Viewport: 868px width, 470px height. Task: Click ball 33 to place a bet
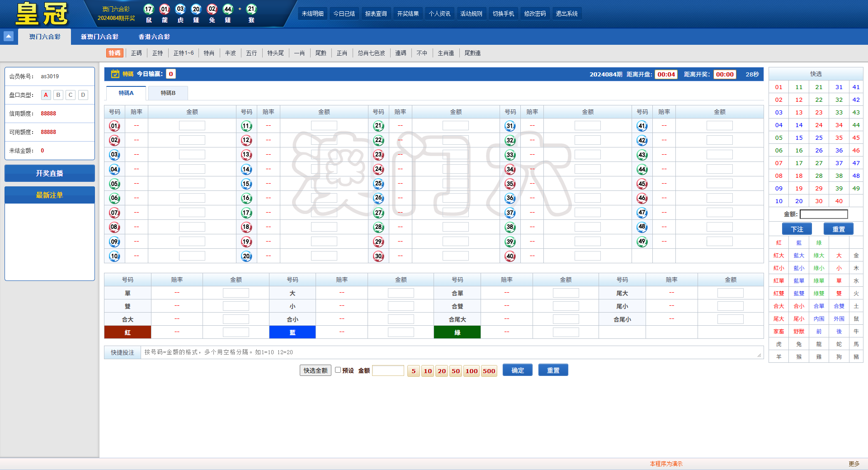coord(510,154)
